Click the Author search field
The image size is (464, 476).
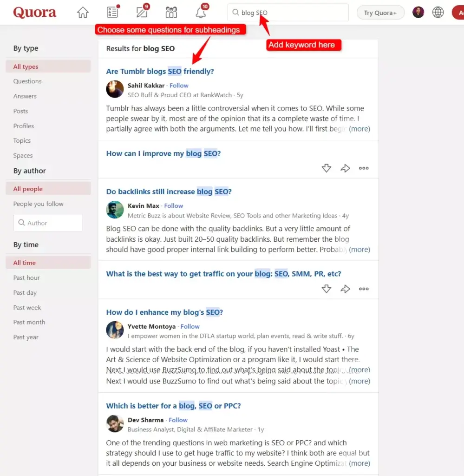click(x=48, y=223)
